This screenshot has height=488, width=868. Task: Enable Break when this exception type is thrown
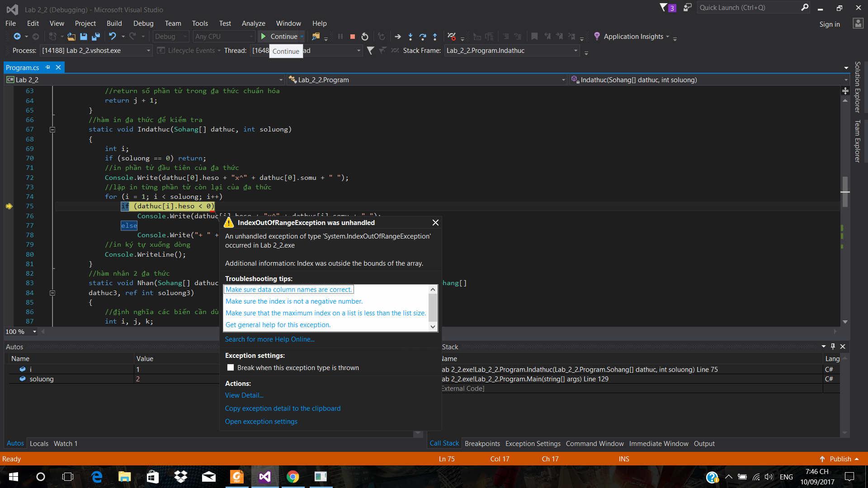click(x=231, y=368)
